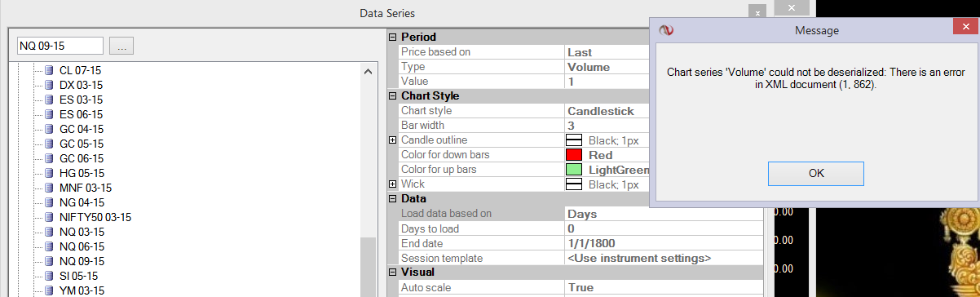The height and width of the screenshot is (297, 980).
Task: Select the NIFTY50 03-15 instrument icon
Action: click(50, 218)
